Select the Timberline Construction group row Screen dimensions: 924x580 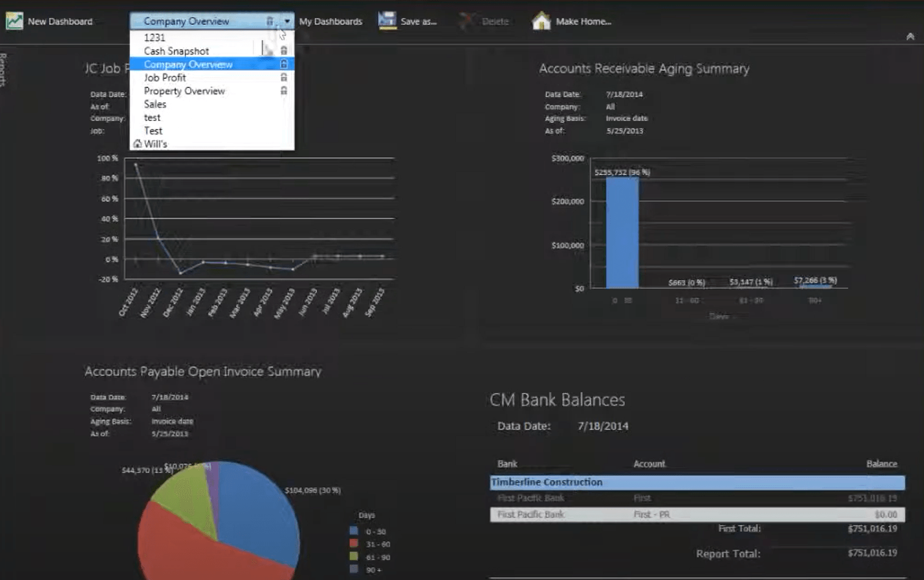coord(697,482)
